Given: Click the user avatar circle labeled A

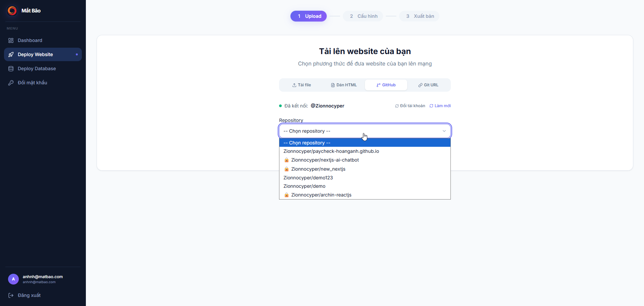Looking at the screenshot, I should point(13,279).
